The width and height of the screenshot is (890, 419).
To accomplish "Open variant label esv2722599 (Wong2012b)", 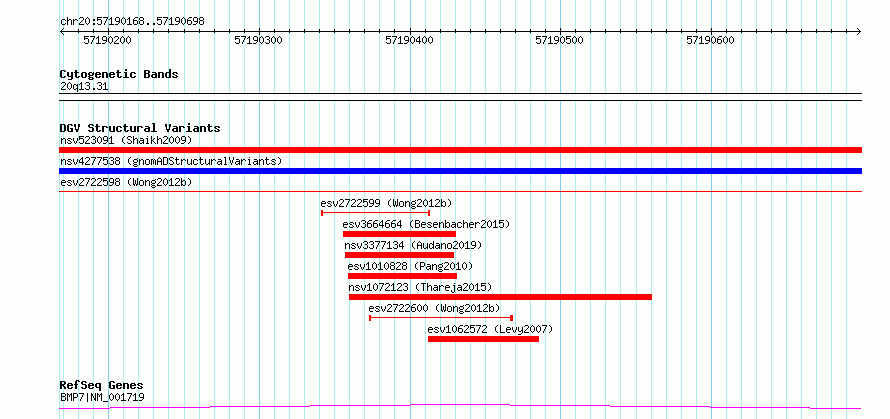I will (387, 203).
